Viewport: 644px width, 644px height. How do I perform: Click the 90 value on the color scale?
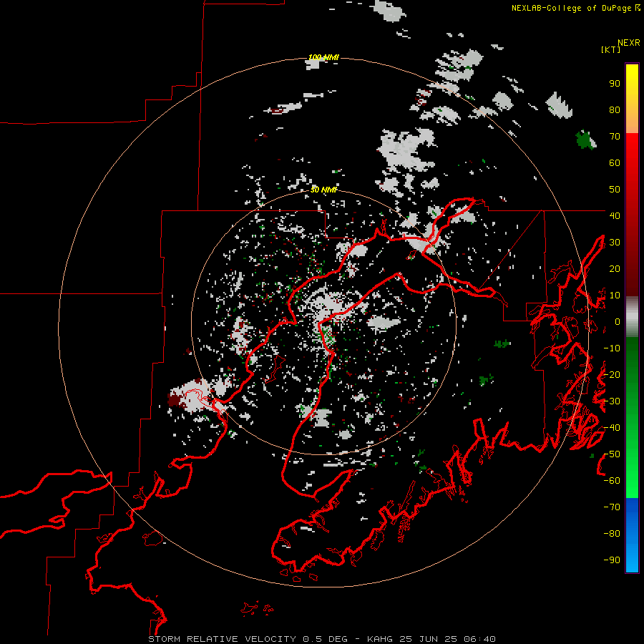(615, 84)
